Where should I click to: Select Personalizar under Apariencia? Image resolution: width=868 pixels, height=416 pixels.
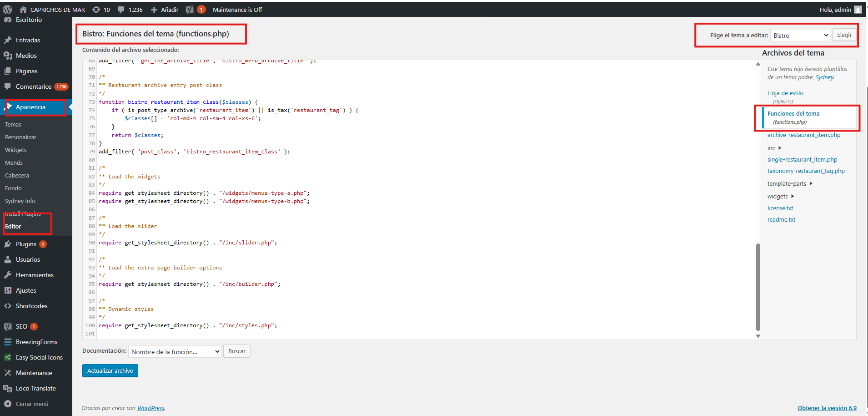(x=20, y=137)
